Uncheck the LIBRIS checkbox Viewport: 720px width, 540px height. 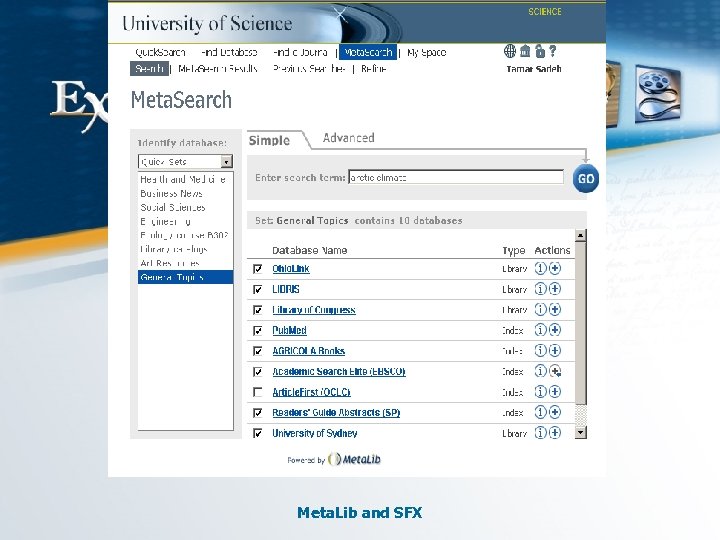click(258, 289)
